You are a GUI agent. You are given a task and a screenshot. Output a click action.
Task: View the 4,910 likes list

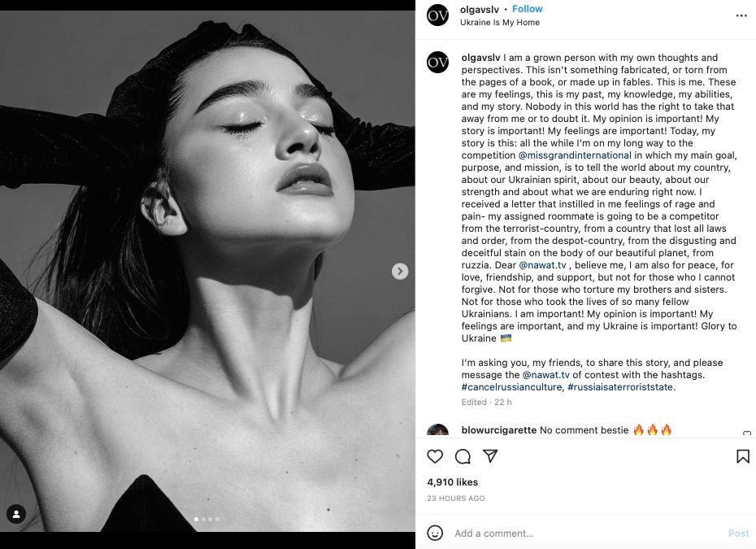tap(452, 482)
